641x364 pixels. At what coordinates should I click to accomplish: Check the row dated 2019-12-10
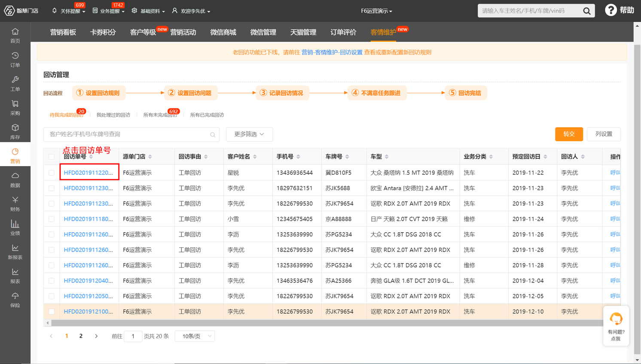52,312
